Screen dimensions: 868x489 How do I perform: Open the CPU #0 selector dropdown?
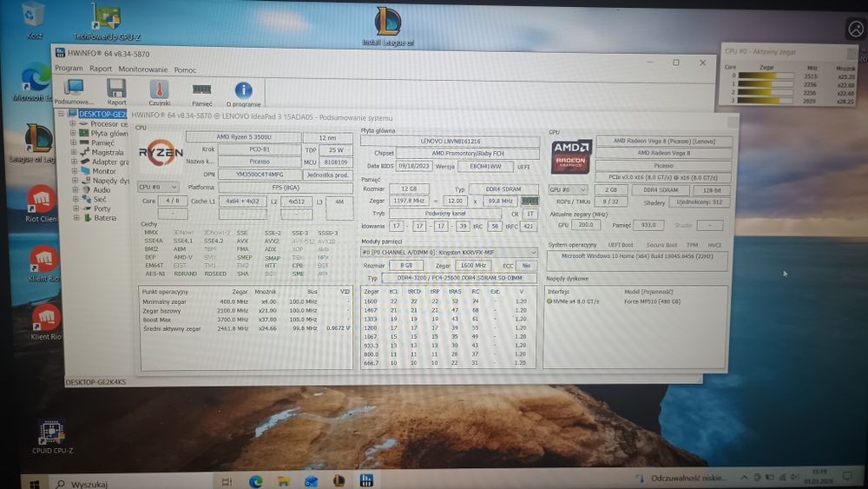tap(158, 188)
